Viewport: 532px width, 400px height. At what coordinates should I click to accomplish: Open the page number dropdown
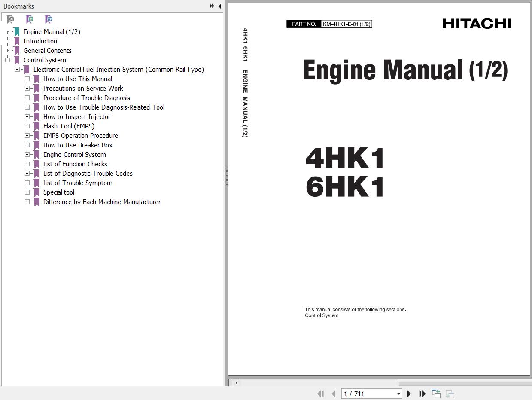(398, 394)
